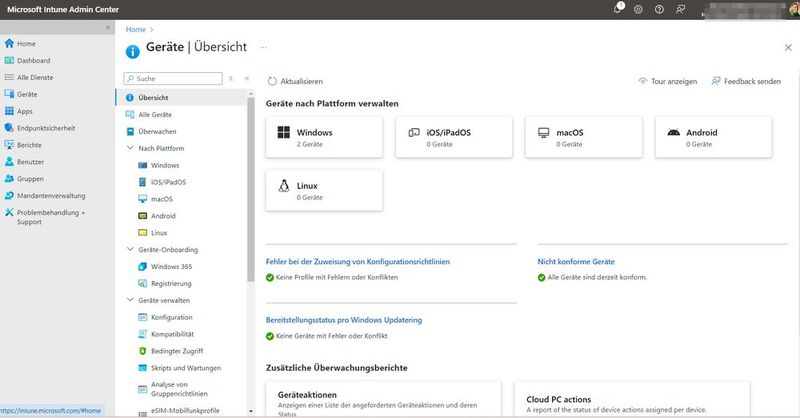Click the Analyse von Gruppenrichtlinien icon
This screenshot has width=800, height=418.
(142, 389)
